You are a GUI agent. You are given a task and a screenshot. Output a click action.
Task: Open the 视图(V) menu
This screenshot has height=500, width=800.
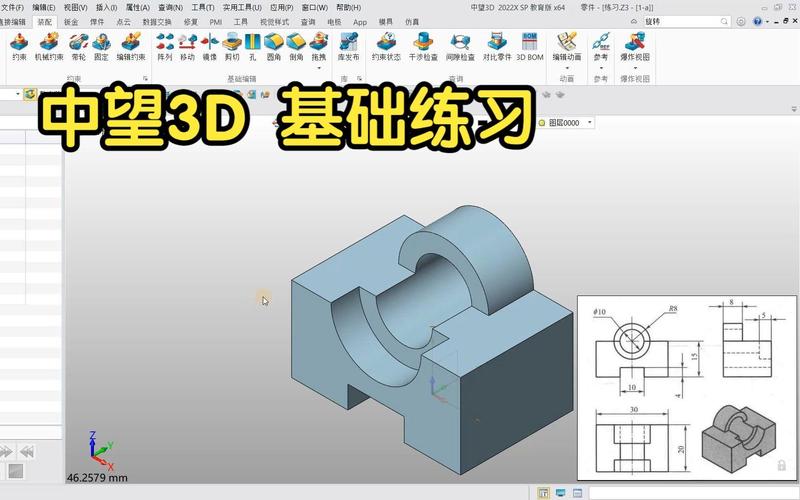75,8
